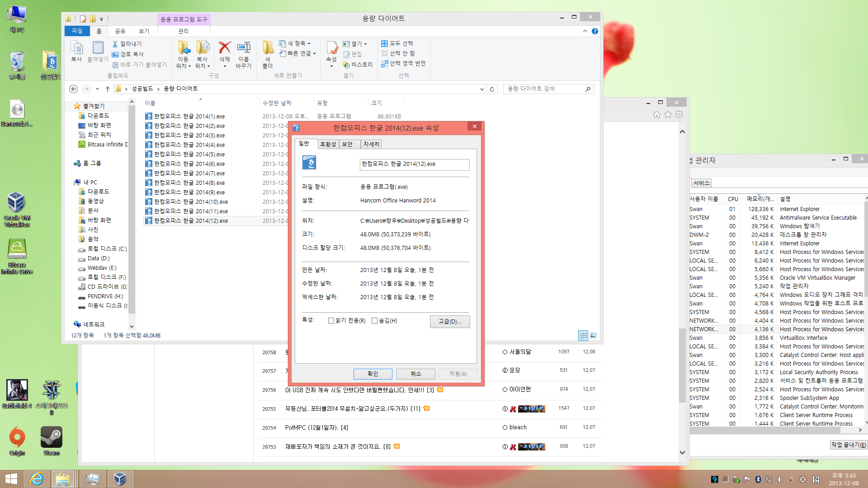
Task: Click the Services (서비스) tab in Task Manager
Action: click(702, 183)
